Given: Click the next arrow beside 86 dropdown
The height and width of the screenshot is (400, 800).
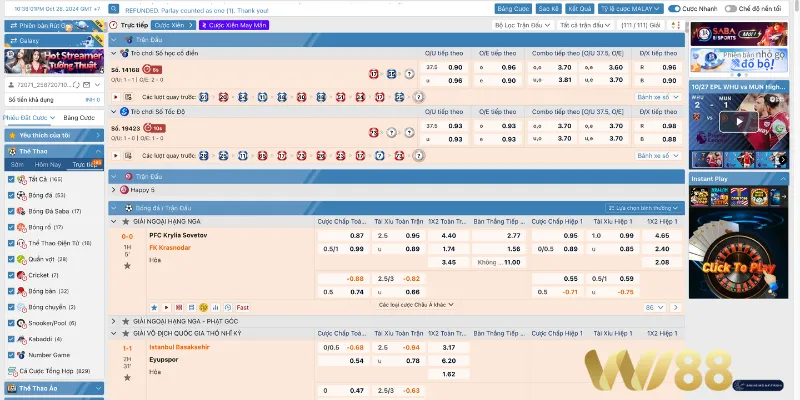Looking at the screenshot, I should coord(676,308).
